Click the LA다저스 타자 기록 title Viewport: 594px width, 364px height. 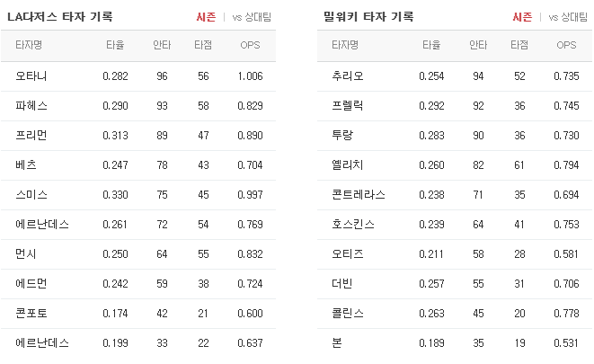(x=60, y=17)
